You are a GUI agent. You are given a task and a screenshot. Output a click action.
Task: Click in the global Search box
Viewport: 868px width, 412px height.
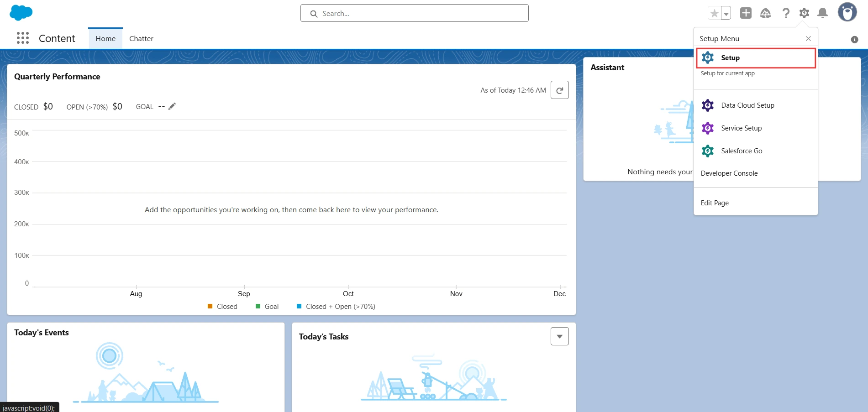[415, 13]
